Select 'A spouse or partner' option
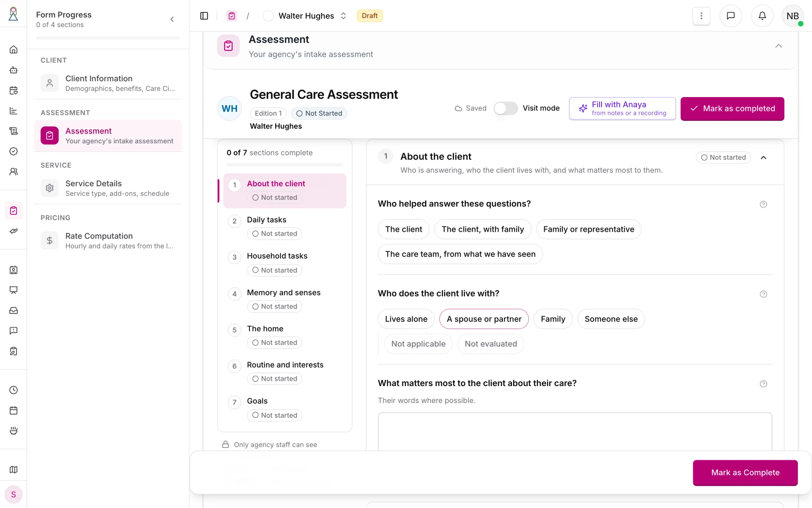 [484, 319]
